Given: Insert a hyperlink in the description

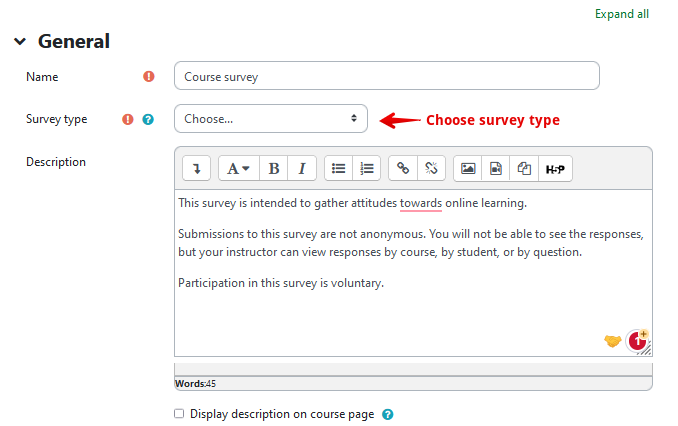Looking at the screenshot, I should (x=403, y=169).
